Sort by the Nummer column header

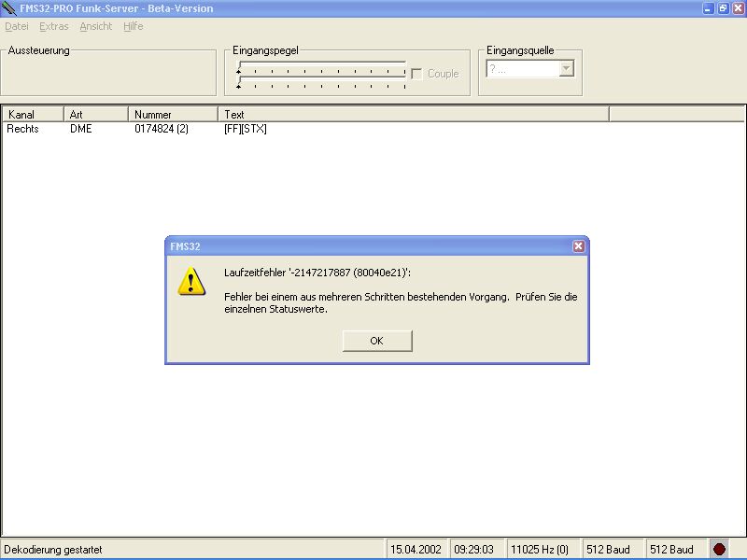[173, 114]
